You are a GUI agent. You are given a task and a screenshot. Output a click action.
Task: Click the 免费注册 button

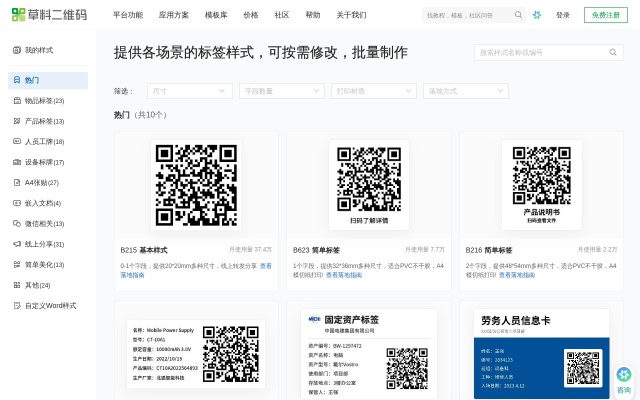point(604,15)
